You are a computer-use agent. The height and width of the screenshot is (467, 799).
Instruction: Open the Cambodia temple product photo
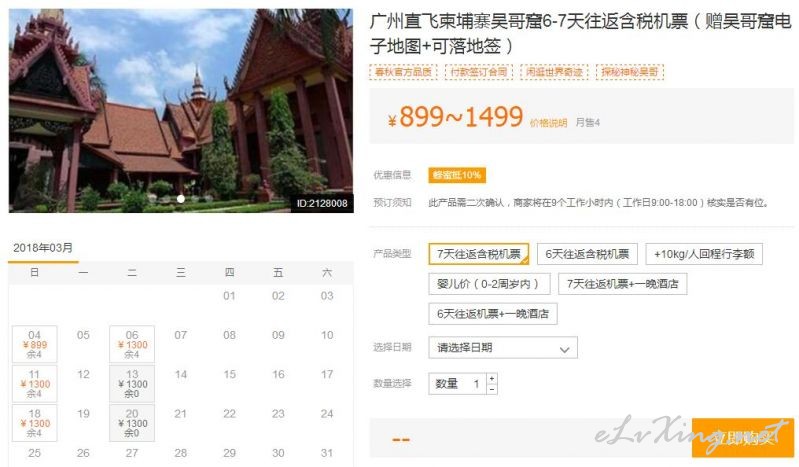[x=181, y=110]
